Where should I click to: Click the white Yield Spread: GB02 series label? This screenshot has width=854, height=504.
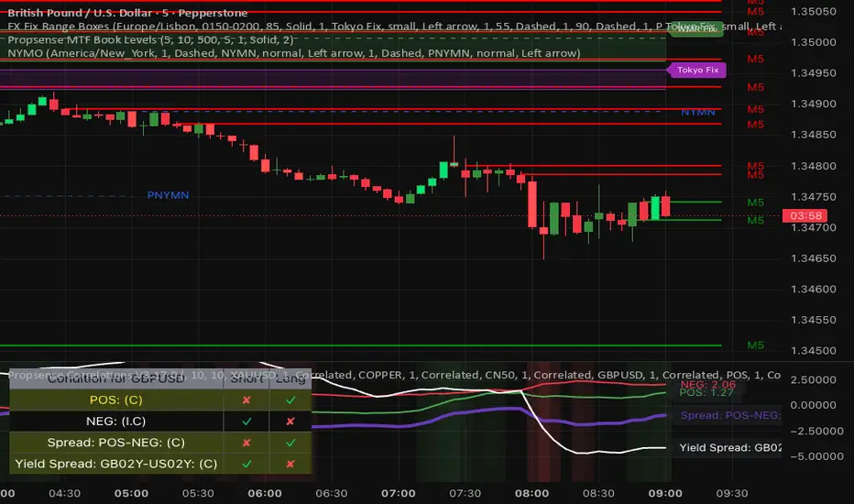pos(729,448)
